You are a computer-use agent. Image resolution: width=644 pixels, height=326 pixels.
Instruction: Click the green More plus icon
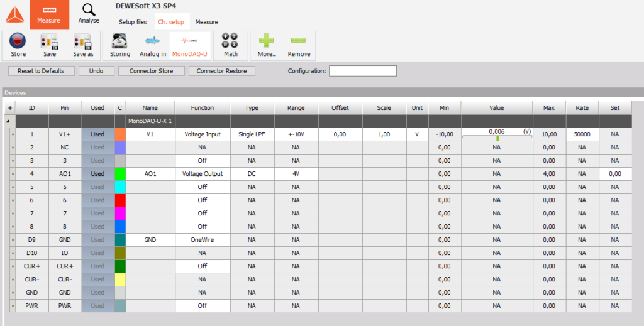coord(267,41)
